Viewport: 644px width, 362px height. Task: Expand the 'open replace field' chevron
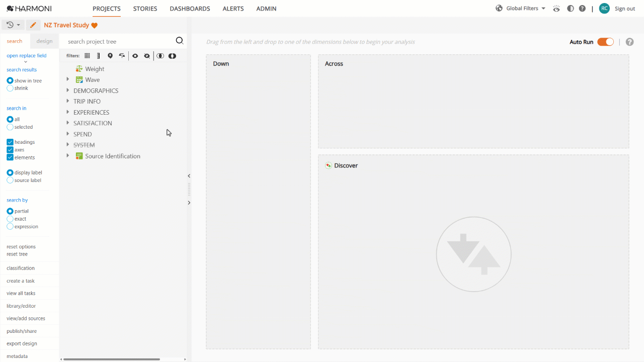pyautogui.click(x=26, y=62)
